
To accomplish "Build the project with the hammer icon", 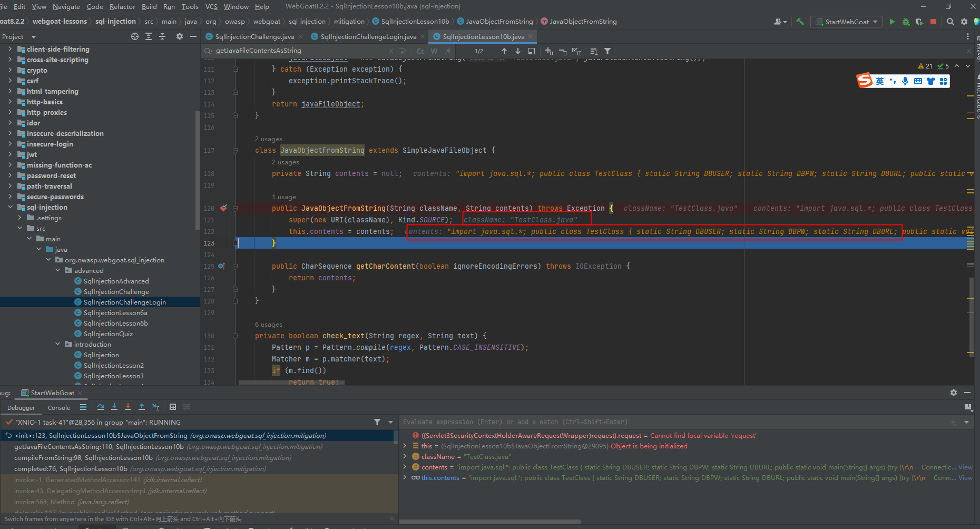I will point(800,22).
